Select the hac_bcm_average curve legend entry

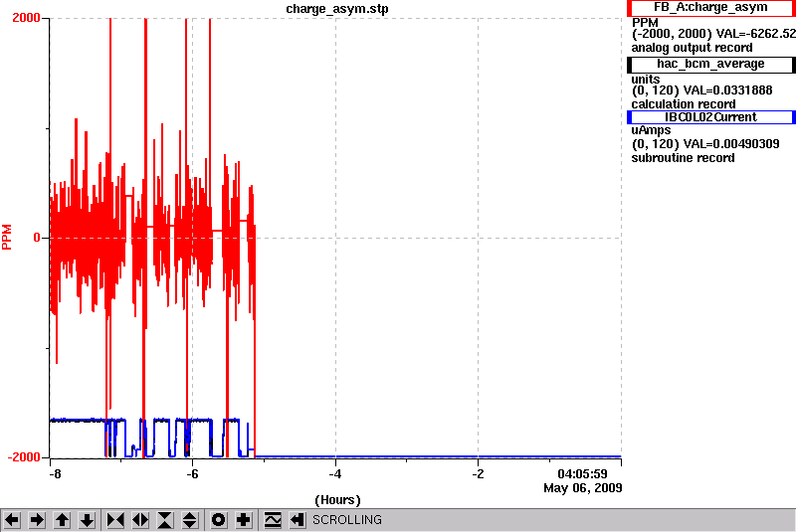coord(710,64)
